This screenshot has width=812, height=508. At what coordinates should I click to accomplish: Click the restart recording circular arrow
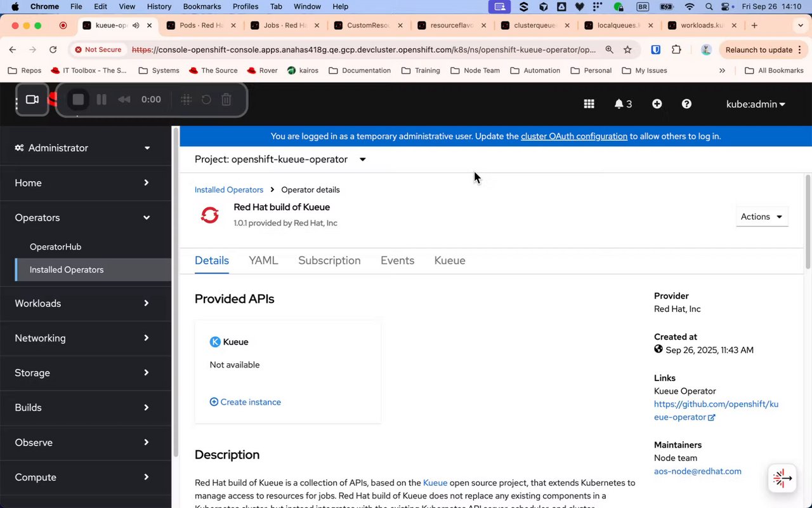[206, 100]
